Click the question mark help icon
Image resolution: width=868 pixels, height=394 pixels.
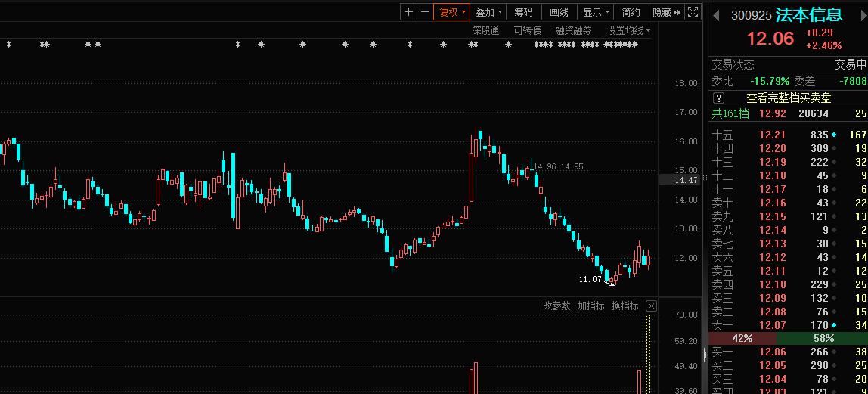tap(718, 98)
